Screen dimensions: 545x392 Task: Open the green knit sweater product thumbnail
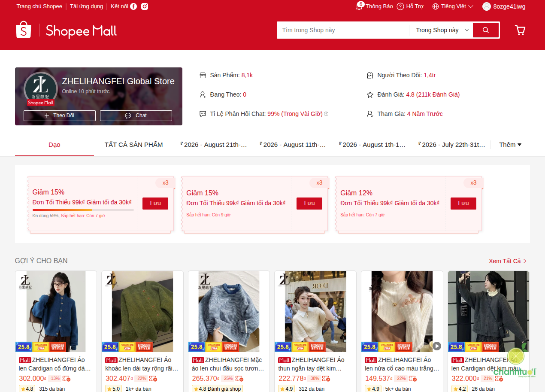(142, 311)
